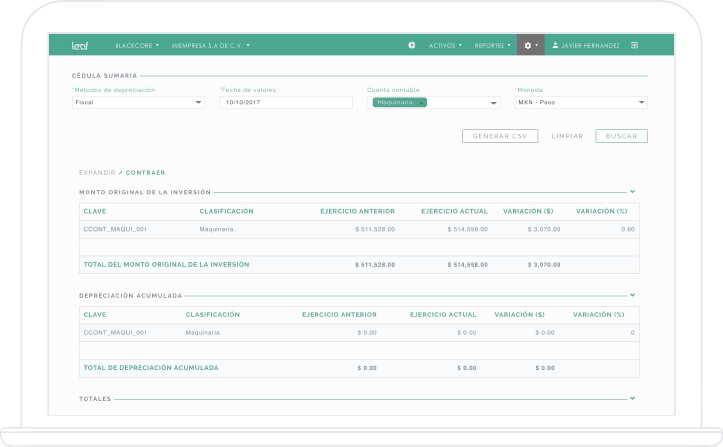The width and height of the screenshot is (723, 447).
Task: Click the Leaf logo in navbar
Action: (x=81, y=45)
